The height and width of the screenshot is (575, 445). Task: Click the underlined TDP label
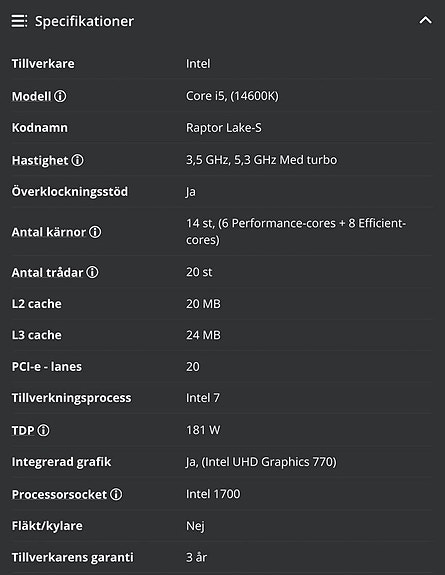pos(23,431)
